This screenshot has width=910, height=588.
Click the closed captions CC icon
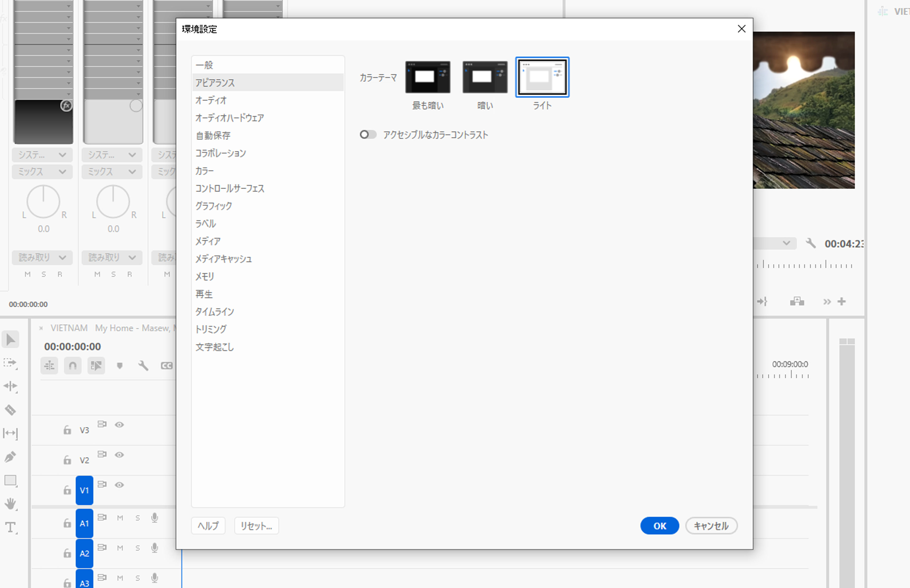click(x=166, y=366)
